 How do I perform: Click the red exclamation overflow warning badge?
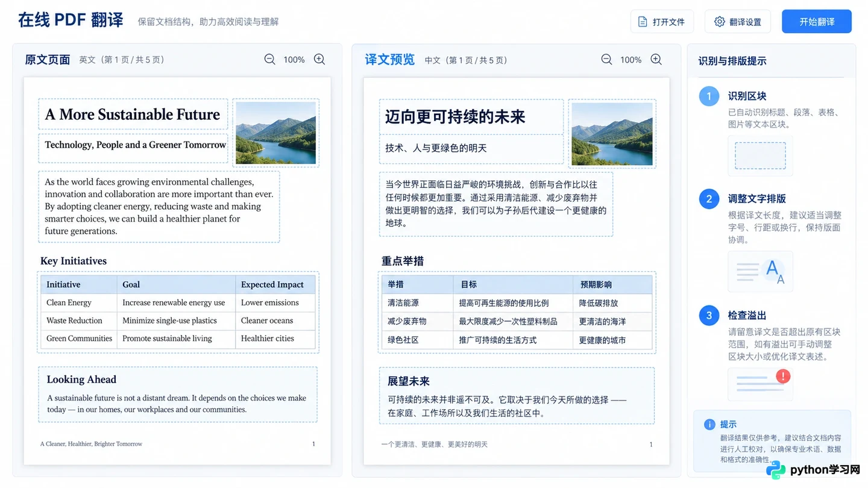pyautogui.click(x=783, y=377)
